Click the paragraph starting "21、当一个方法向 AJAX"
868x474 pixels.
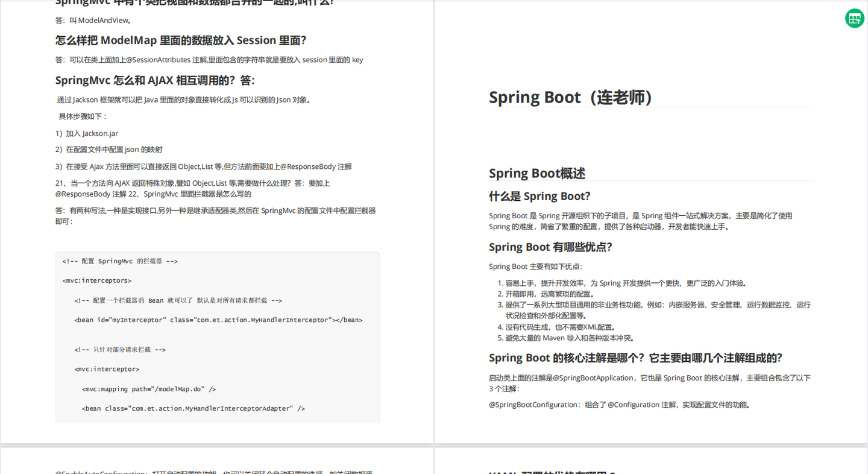pos(193,188)
